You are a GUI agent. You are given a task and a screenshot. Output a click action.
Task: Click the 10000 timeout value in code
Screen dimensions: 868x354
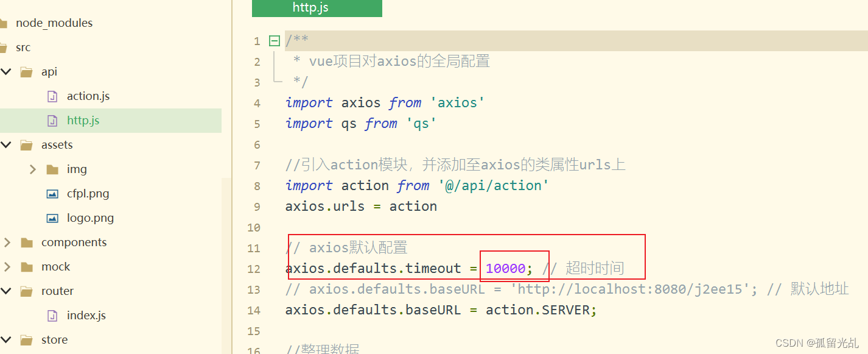click(x=506, y=269)
